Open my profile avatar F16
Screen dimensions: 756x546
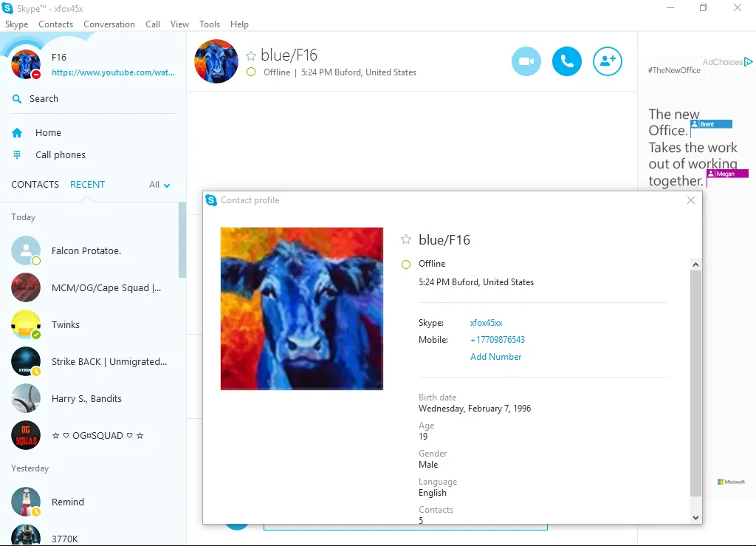tap(26, 64)
